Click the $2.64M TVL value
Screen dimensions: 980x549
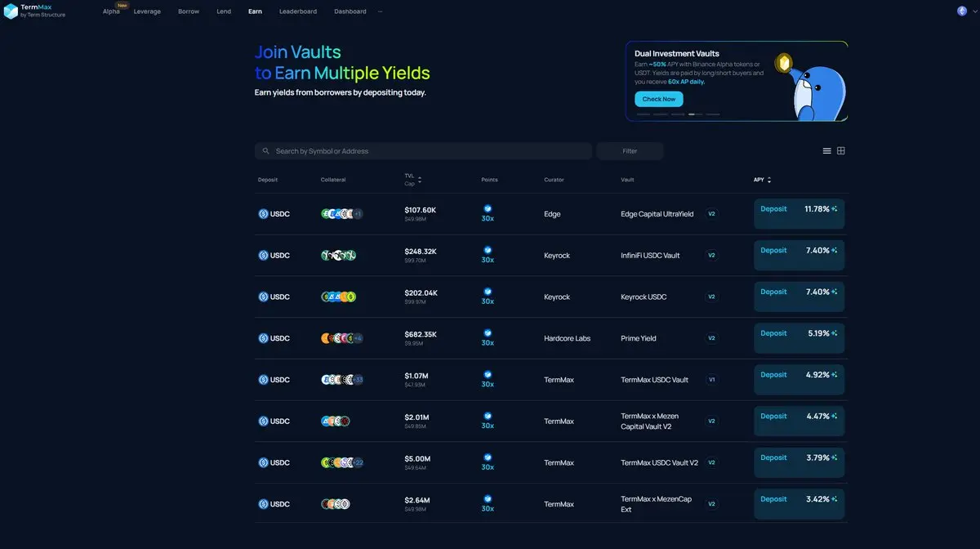coord(417,500)
